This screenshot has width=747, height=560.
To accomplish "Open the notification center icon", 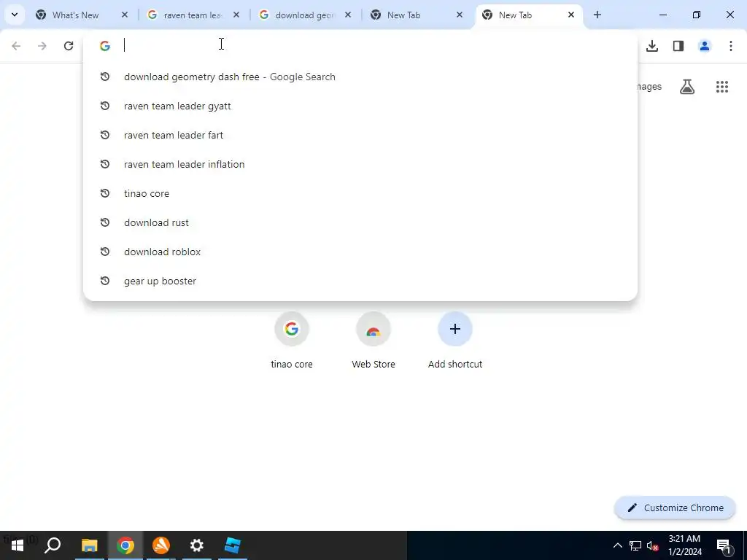I will 724,545.
